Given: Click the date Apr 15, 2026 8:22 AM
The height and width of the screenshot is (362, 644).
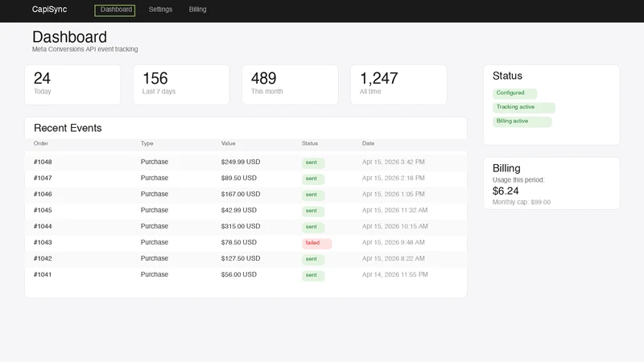Looking at the screenshot, I should tap(393, 258).
